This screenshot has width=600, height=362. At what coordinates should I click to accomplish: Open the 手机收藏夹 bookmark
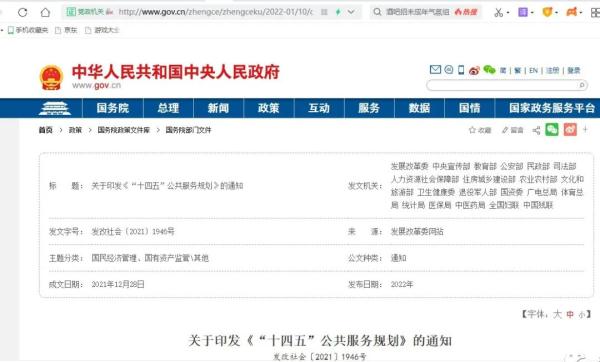[x=28, y=30]
